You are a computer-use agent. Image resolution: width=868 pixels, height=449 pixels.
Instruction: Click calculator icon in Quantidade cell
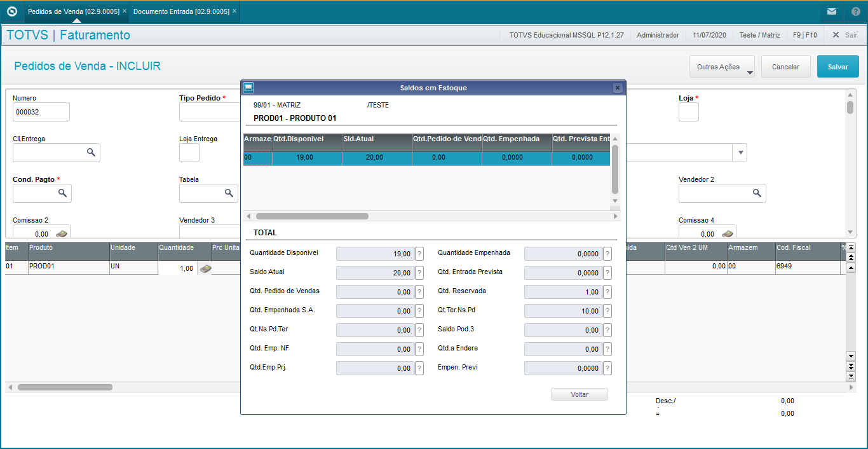205,269
